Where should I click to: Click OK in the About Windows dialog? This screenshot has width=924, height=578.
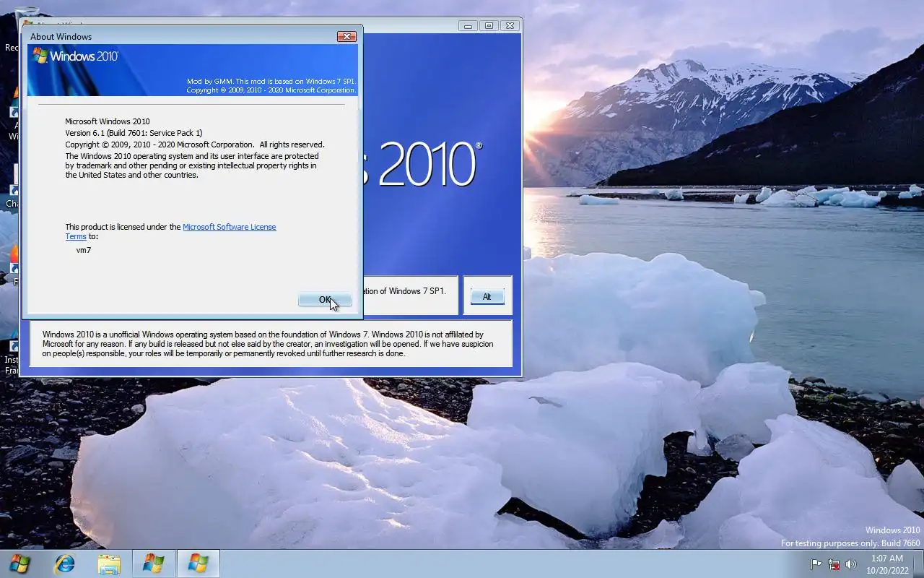(325, 300)
